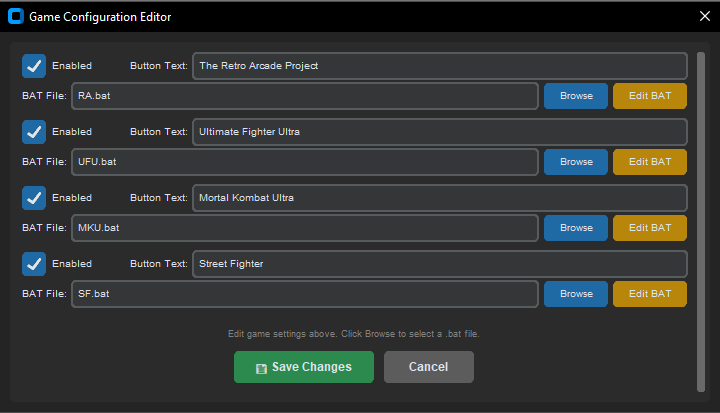720x413 pixels.
Task: Disable The Retro Arcade Project entry checkbox
Action: click(34, 66)
